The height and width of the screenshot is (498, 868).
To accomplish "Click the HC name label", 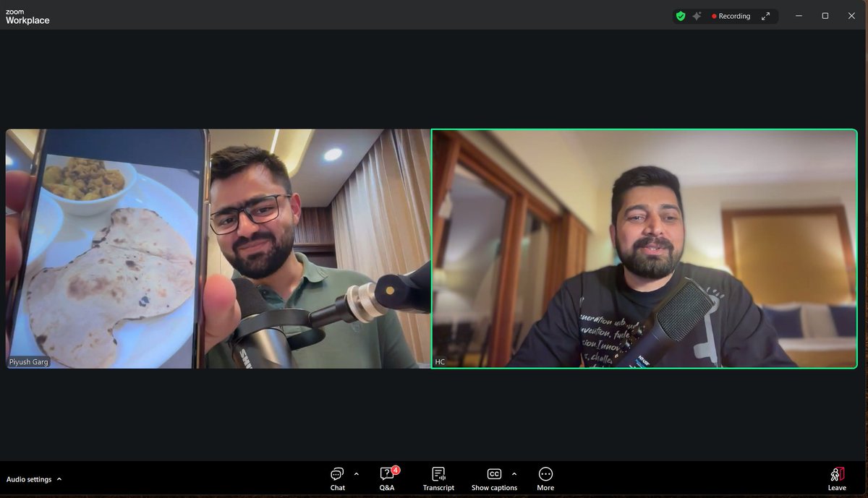I will [440, 362].
